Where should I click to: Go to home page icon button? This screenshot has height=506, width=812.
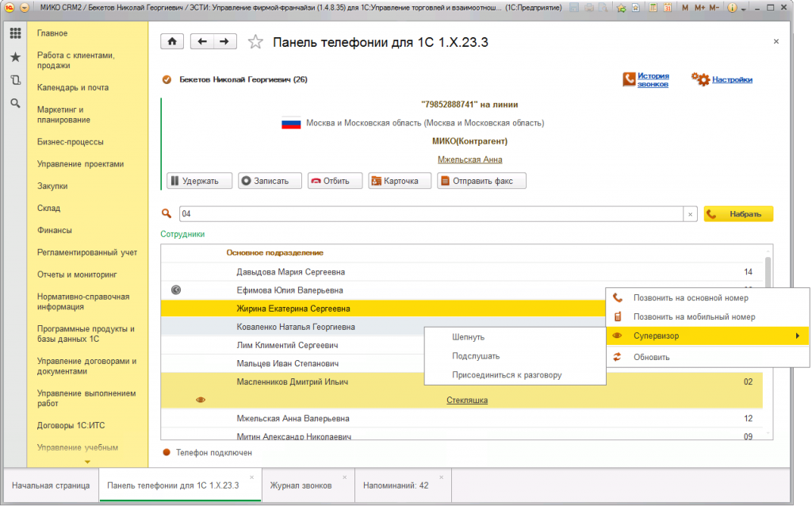coord(172,42)
